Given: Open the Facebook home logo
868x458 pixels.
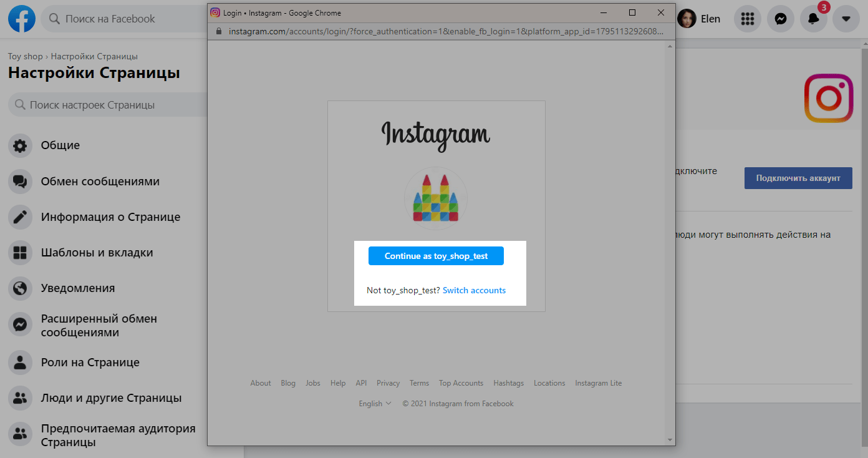Looking at the screenshot, I should pyautogui.click(x=22, y=19).
